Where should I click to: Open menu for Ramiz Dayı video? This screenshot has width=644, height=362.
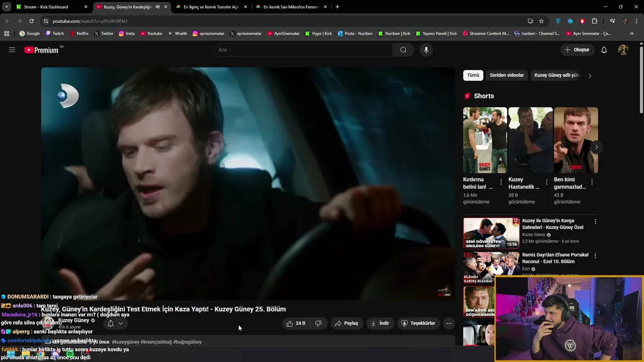595,255
